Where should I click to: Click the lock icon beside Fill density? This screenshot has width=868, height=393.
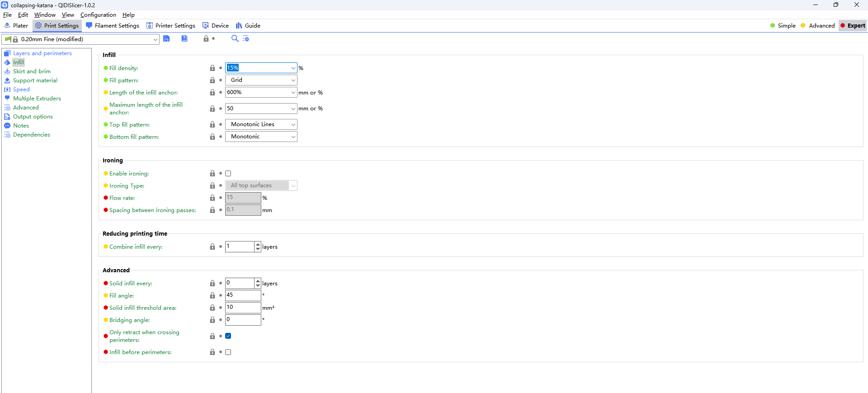click(212, 68)
